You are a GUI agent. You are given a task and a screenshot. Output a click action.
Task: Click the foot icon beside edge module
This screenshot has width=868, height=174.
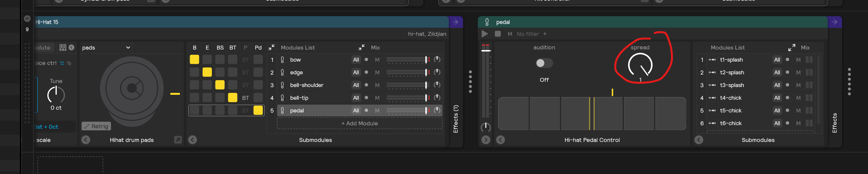click(x=282, y=72)
